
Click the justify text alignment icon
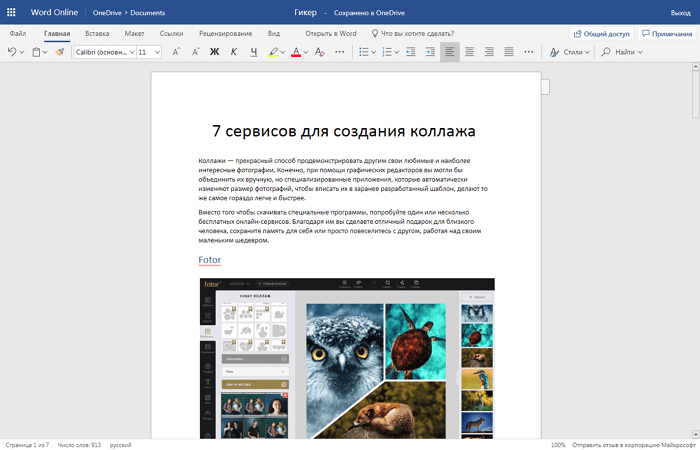pos(509,51)
